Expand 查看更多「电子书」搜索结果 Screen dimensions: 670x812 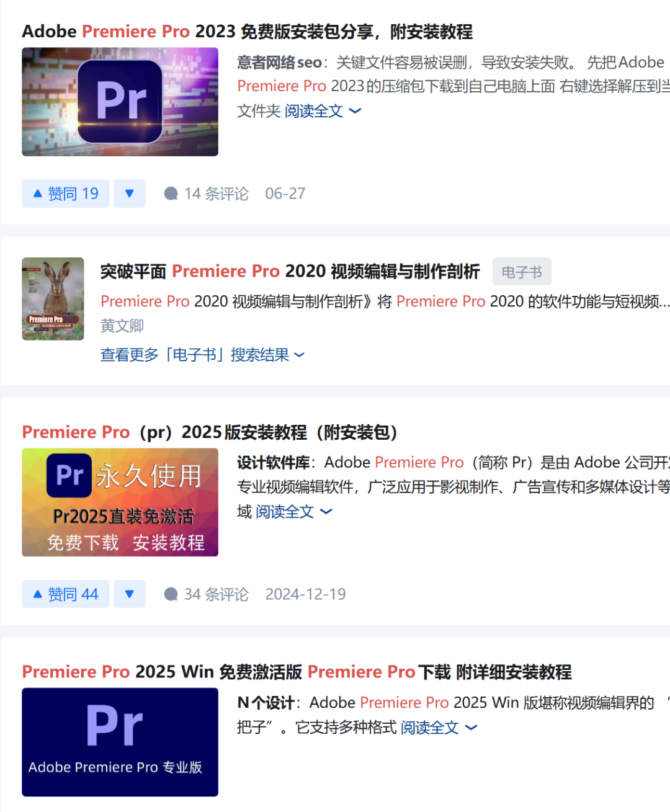[x=202, y=355]
